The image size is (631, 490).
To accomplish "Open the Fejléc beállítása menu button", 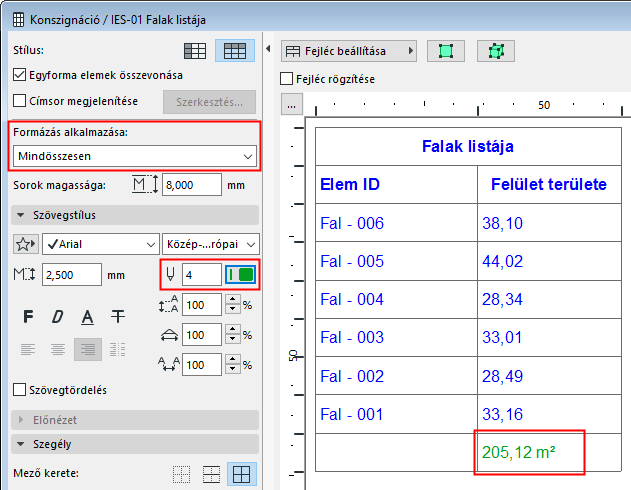I will coord(348,51).
